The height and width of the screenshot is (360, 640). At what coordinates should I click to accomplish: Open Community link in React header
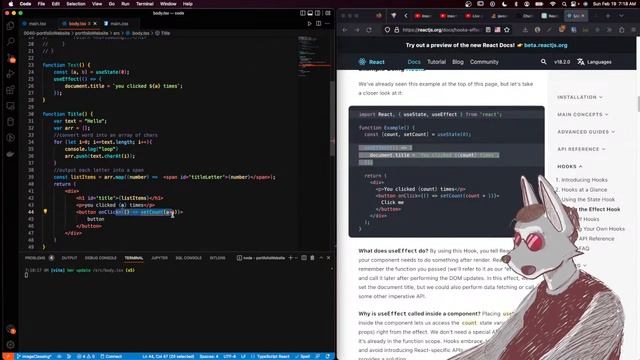pos(484,62)
